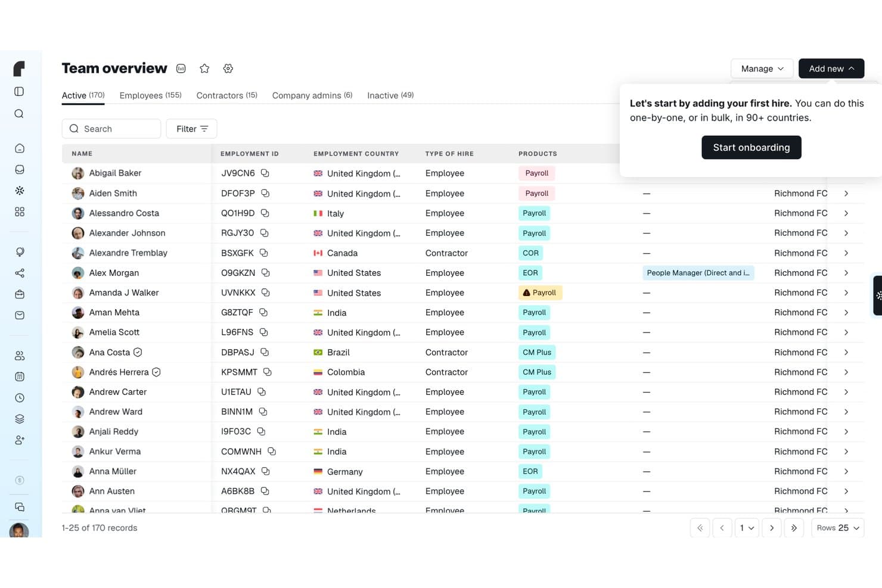
Task: Open Alex Morgan's People Manager tag
Action: tap(698, 273)
